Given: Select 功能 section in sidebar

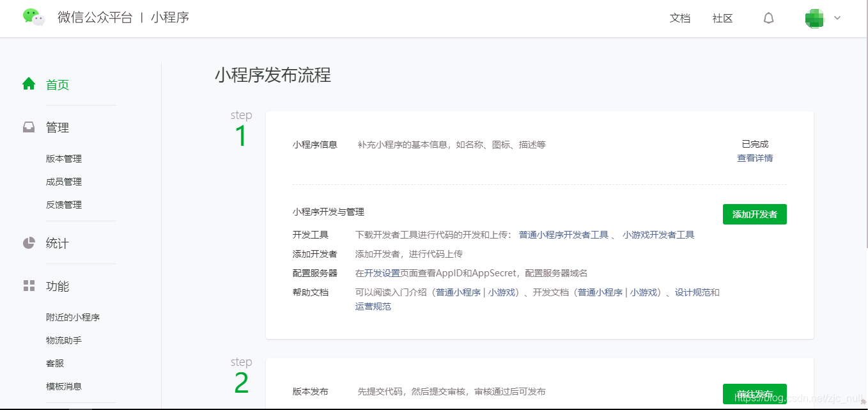Looking at the screenshot, I should (x=58, y=286).
